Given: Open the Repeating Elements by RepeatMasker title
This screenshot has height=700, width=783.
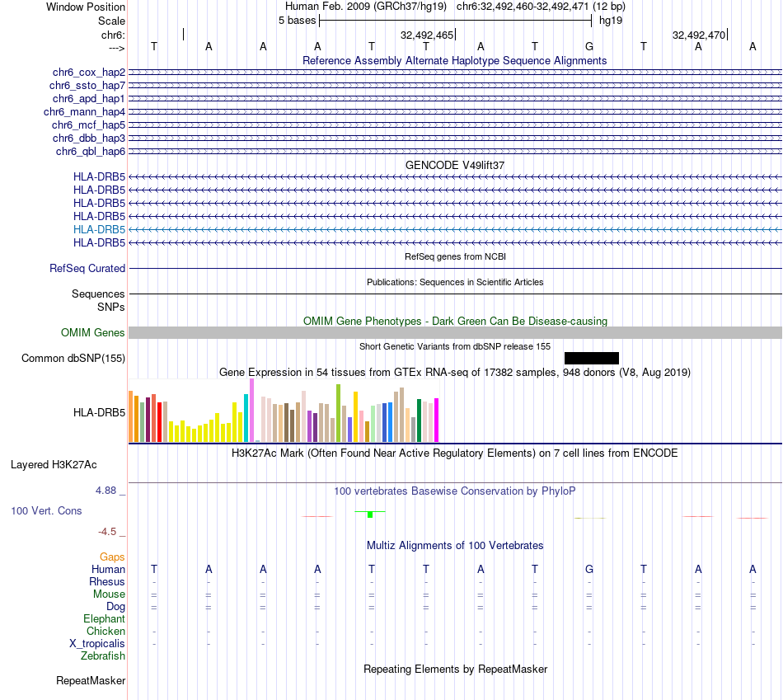Looking at the screenshot, I should click(455, 669).
